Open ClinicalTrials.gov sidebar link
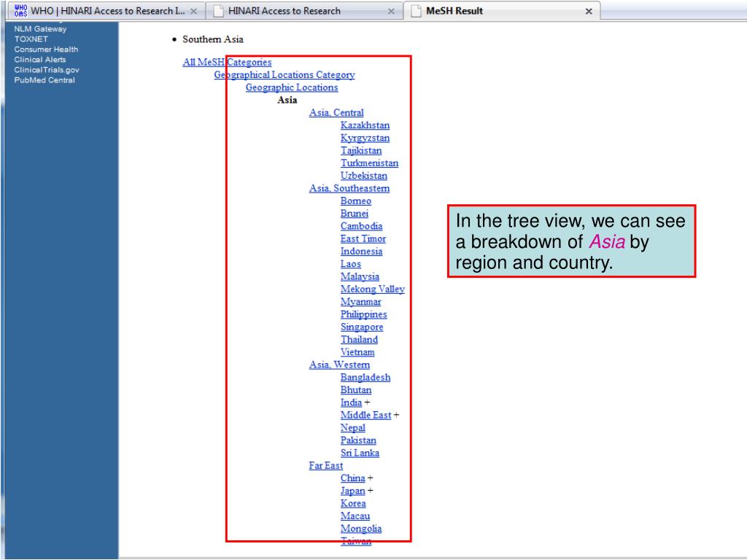 point(47,70)
